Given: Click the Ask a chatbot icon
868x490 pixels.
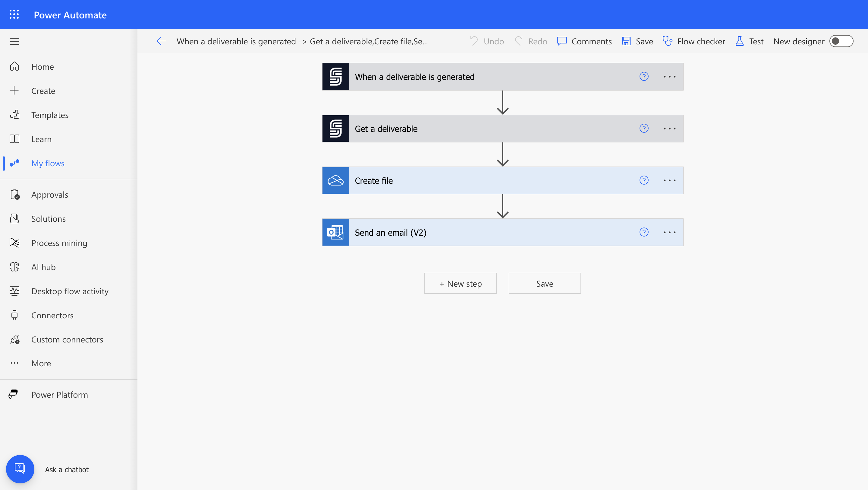Looking at the screenshot, I should (x=20, y=469).
